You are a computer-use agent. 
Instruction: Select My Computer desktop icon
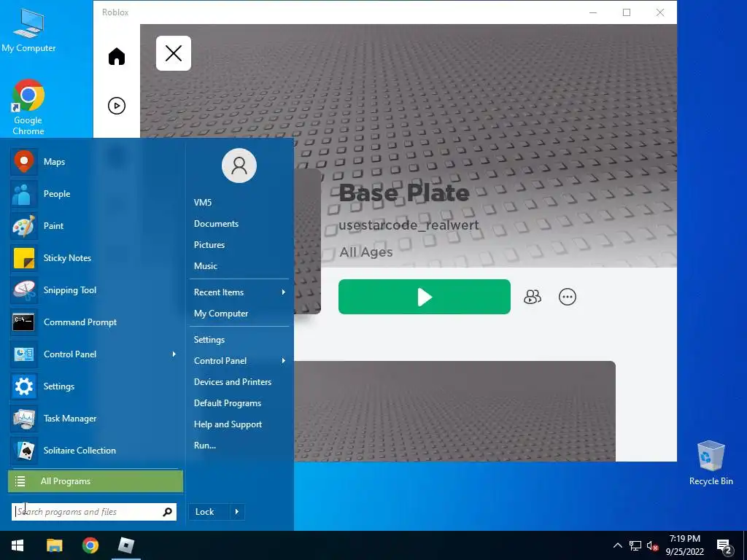click(x=28, y=29)
